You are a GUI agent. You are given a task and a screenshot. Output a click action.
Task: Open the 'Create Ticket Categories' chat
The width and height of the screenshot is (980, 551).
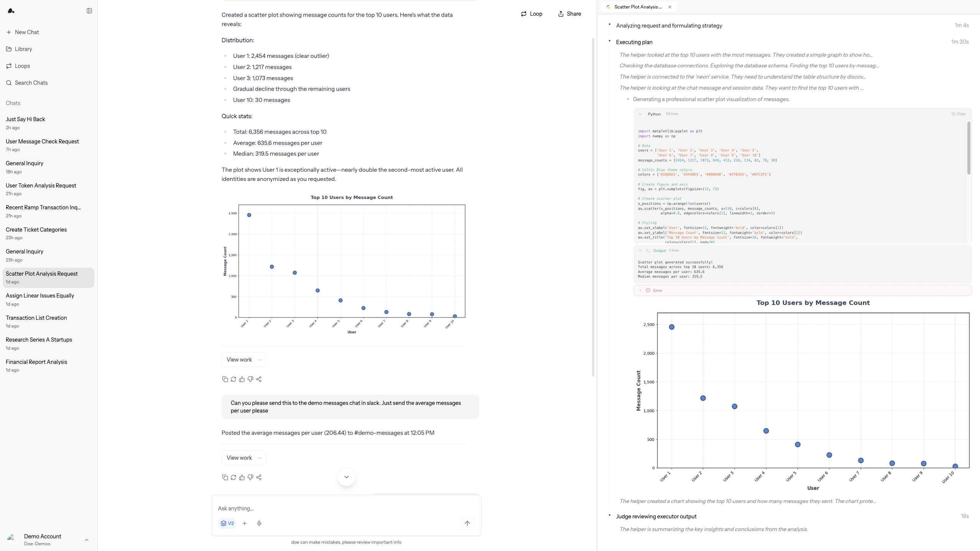click(48, 234)
